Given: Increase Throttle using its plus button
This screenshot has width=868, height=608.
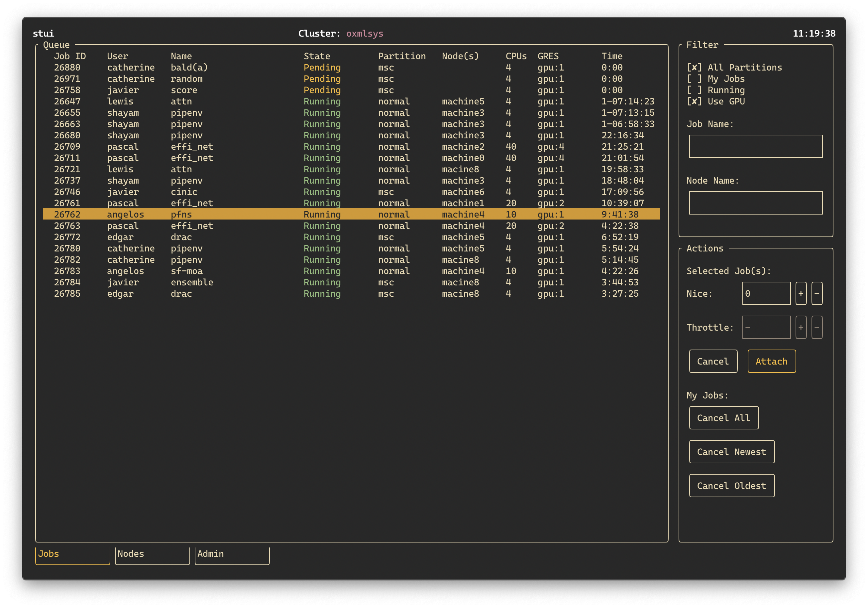Looking at the screenshot, I should tap(801, 327).
